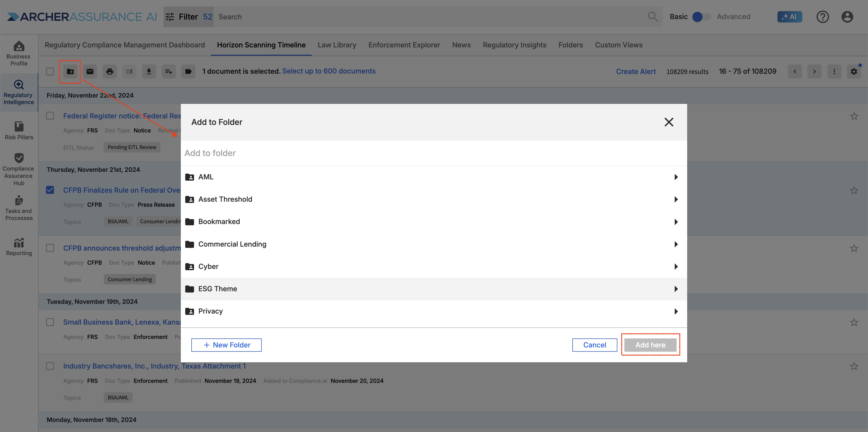Go to the next results page
868x432 pixels.
pos(815,71)
